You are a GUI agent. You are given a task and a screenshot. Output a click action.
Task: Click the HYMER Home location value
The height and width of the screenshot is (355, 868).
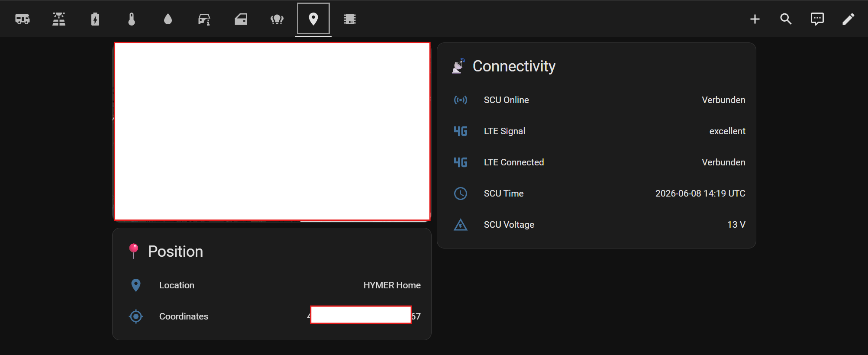click(392, 285)
